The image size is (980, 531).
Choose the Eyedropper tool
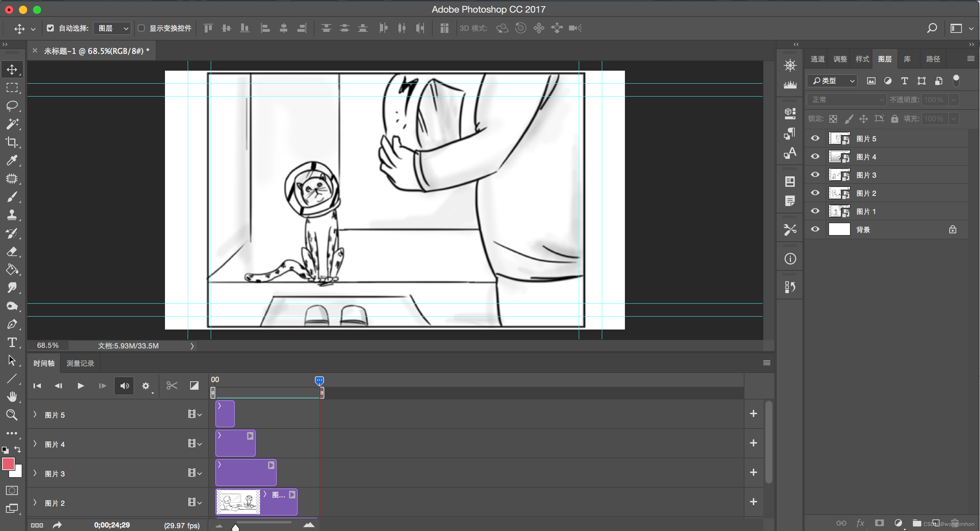coord(12,160)
